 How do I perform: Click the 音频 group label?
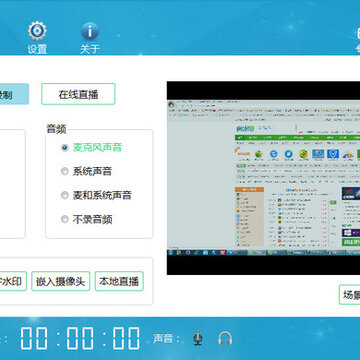[56, 129]
